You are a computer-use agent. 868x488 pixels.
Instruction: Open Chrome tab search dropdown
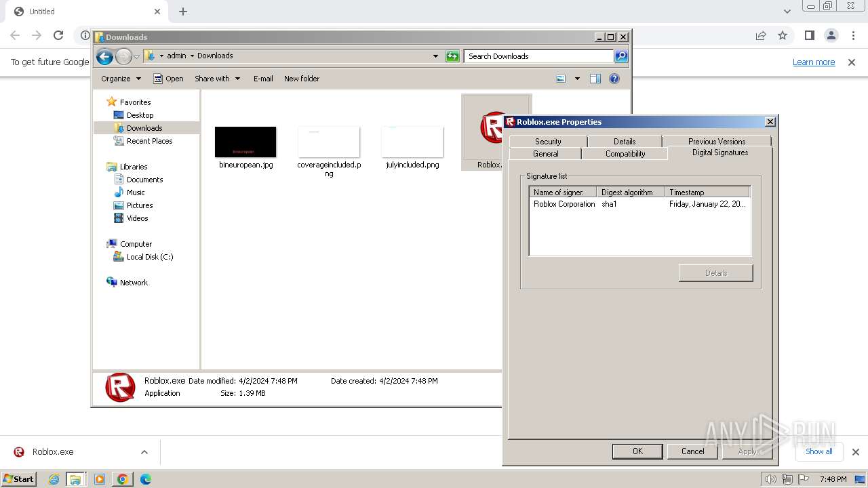click(787, 12)
